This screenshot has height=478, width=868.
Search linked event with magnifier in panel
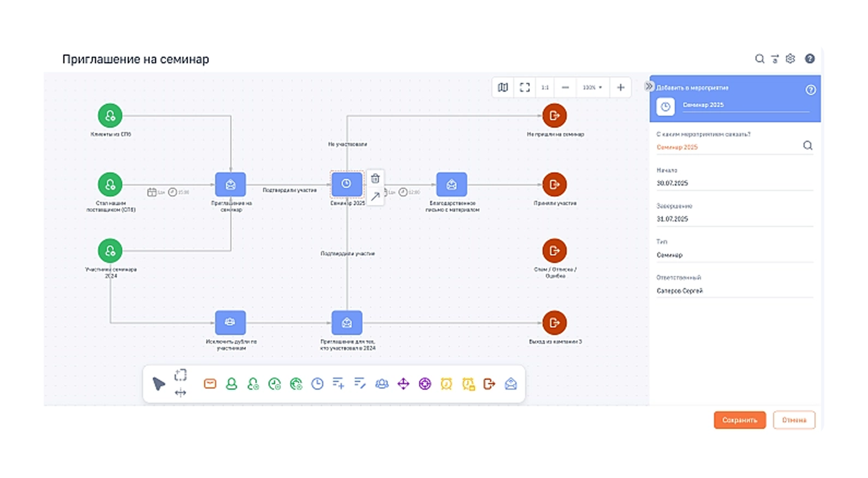808,146
